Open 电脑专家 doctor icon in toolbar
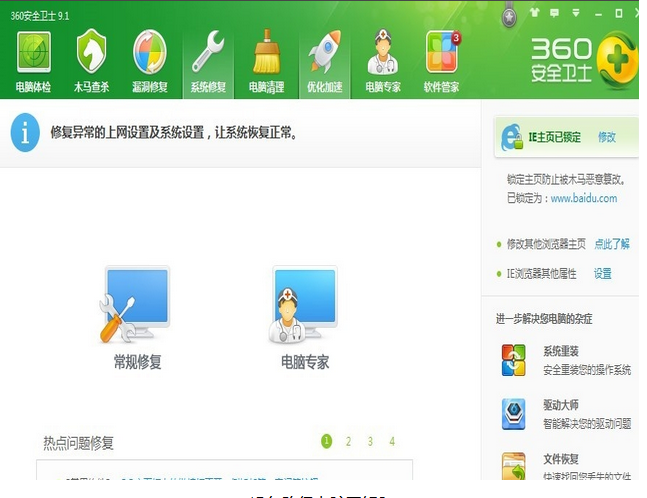647x498 pixels. coord(383,52)
